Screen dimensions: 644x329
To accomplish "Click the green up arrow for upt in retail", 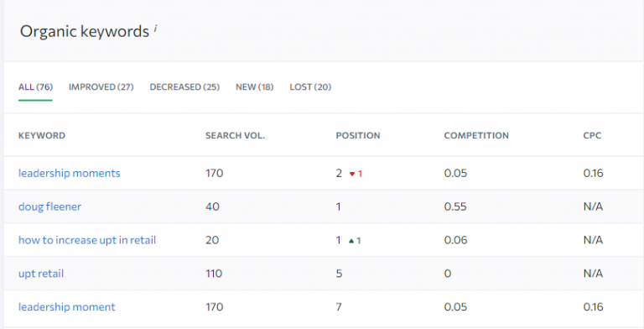I will [x=351, y=241].
